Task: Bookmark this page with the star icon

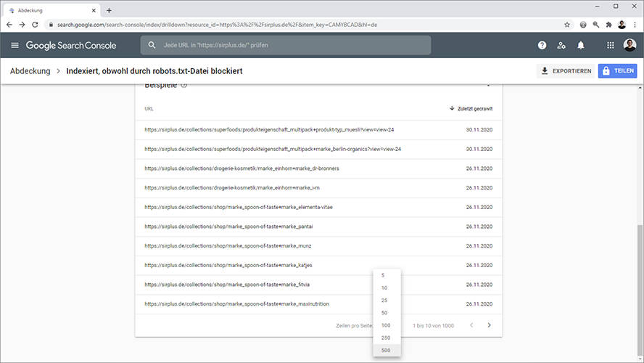Action: pyautogui.click(x=567, y=25)
